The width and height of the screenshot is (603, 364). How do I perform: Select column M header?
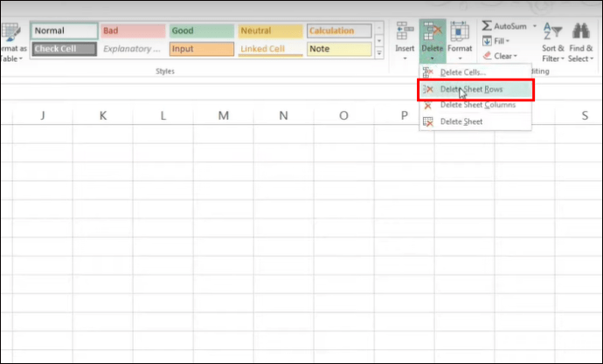pos(224,115)
